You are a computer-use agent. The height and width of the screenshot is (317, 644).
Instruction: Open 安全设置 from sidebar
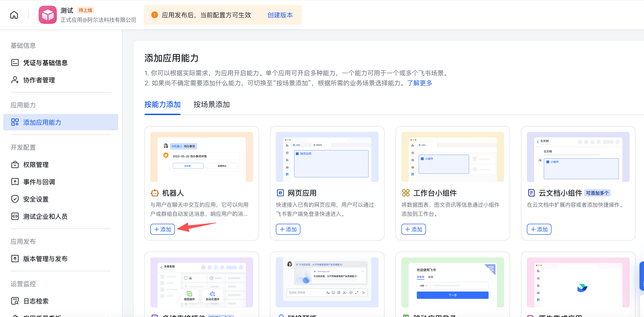[x=36, y=199]
